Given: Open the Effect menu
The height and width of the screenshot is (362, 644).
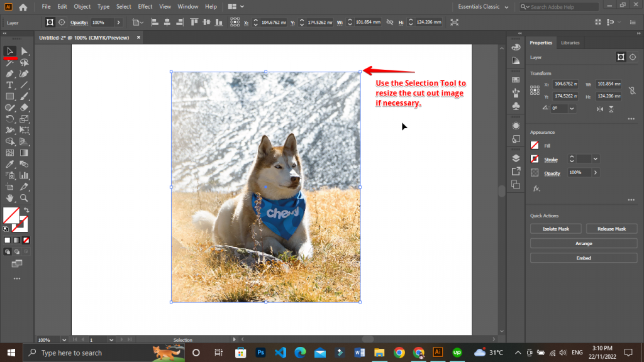Looking at the screenshot, I should [145, 7].
